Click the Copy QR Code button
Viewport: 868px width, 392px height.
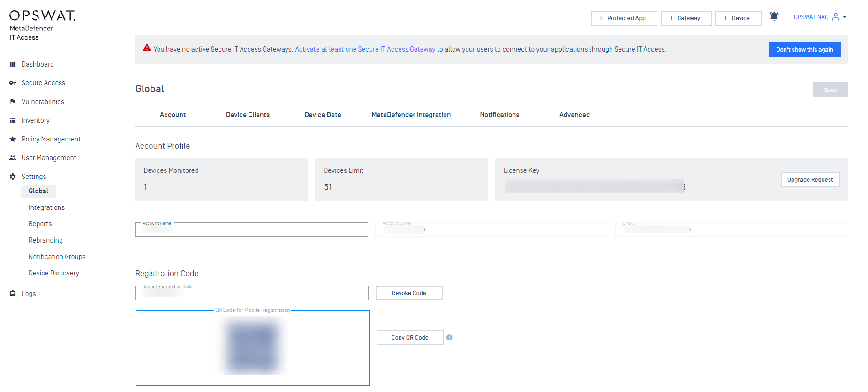coord(410,338)
